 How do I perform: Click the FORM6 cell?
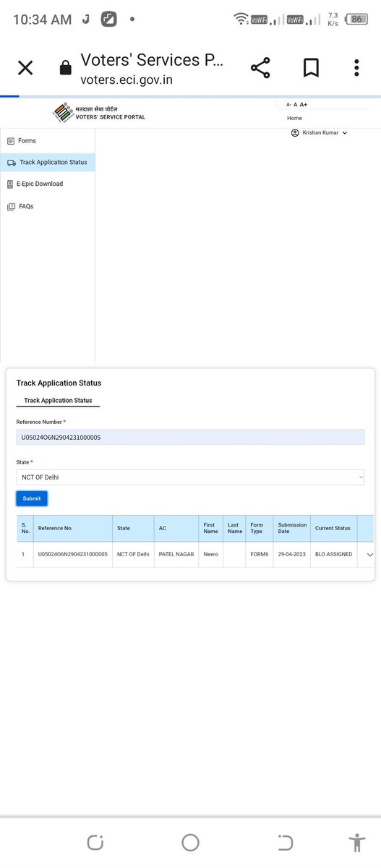(259, 554)
